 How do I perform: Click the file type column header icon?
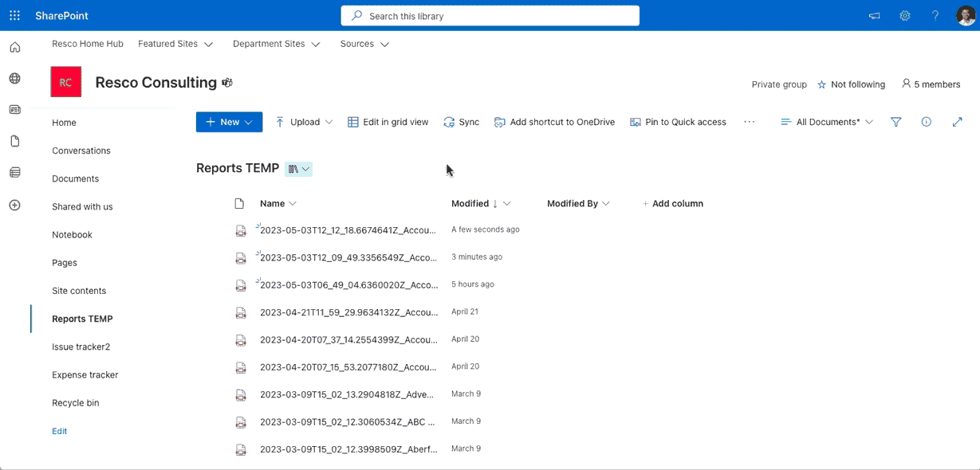(x=239, y=204)
